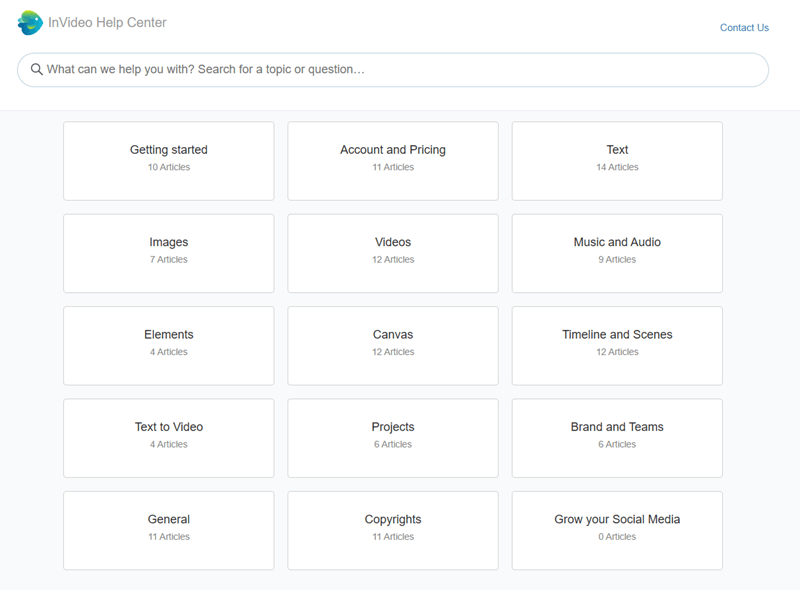Open the Text to Video category
This screenshot has width=800, height=590.
(169, 438)
